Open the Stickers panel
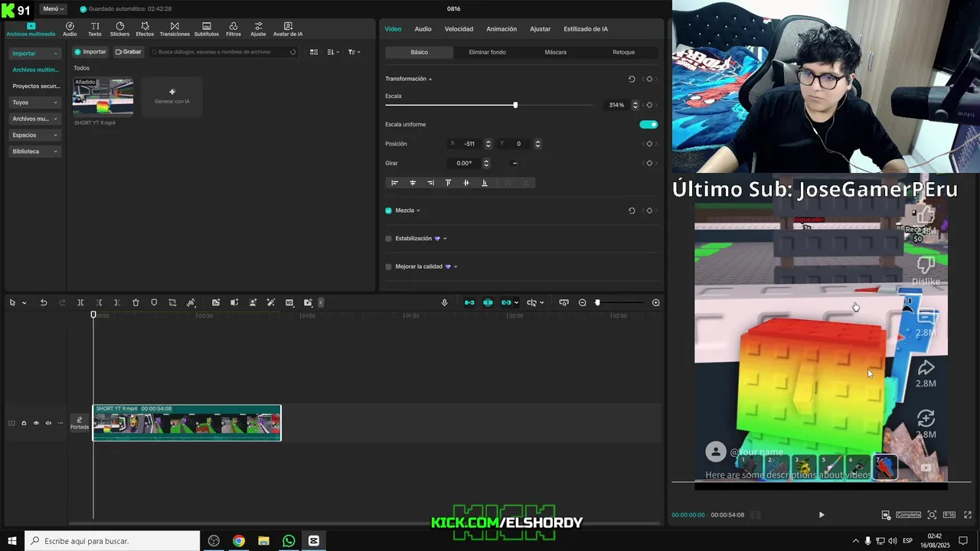The width and height of the screenshot is (980, 551). coord(119,29)
